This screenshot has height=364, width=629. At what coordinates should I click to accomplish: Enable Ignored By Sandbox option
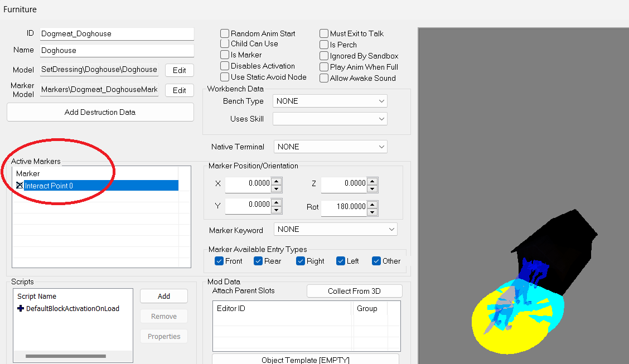324,56
